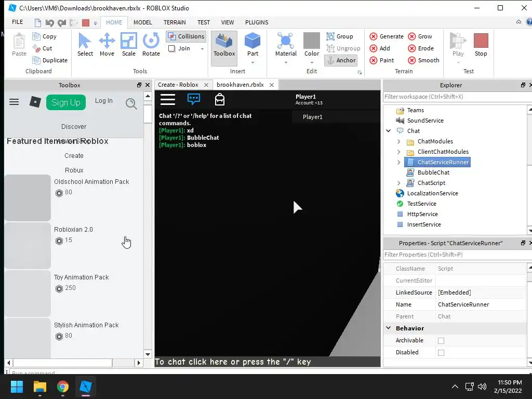Toggle the Collisions option
Image resolution: width=532 pixels, height=399 pixels.
pos(187,36)
